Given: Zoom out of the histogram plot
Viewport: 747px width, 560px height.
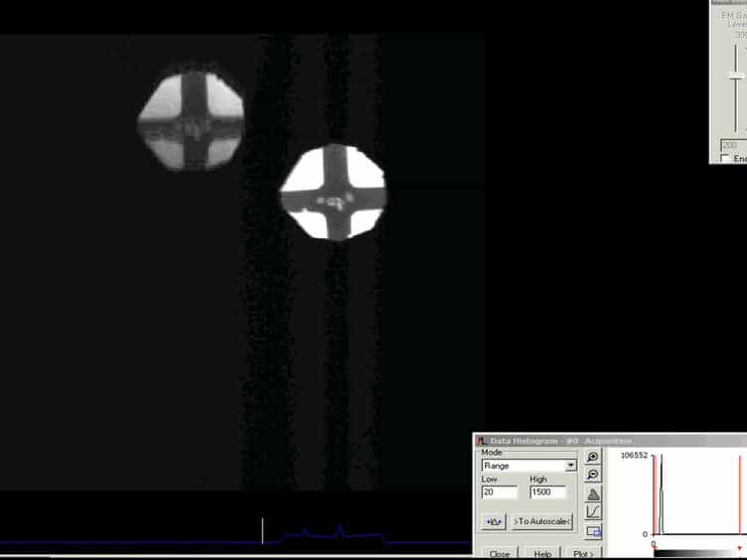Looking at the screenshot, I should 593,475.
